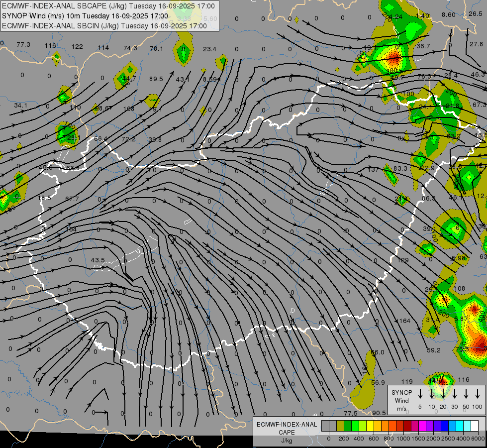Screen dimensions: 487x448
Task: Pick the pure blue CAPE legend swatch
Action: point(445,426)
